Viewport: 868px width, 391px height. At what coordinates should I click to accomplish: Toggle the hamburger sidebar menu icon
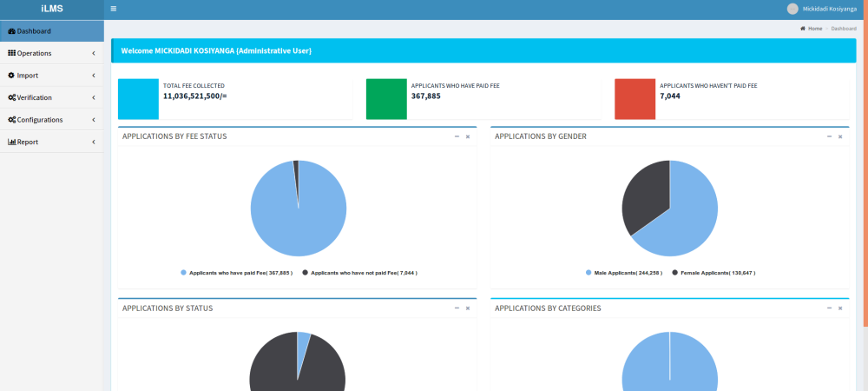[x=114, y=9]
